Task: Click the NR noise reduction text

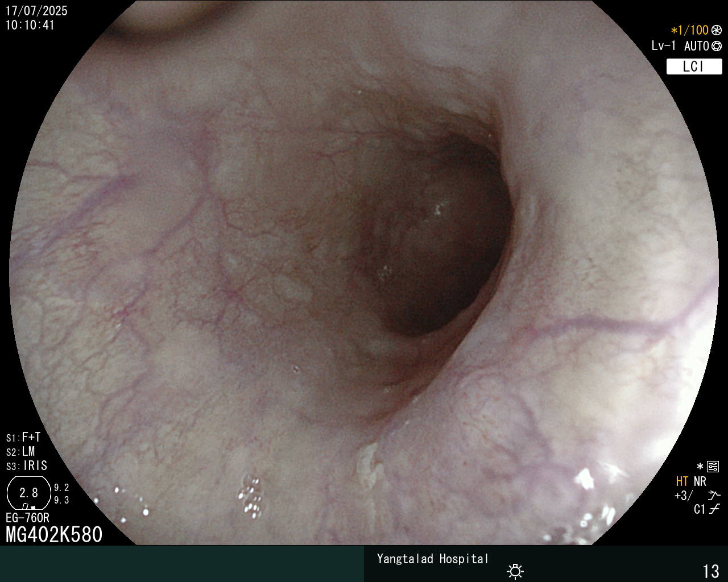Action: (700, 481)
